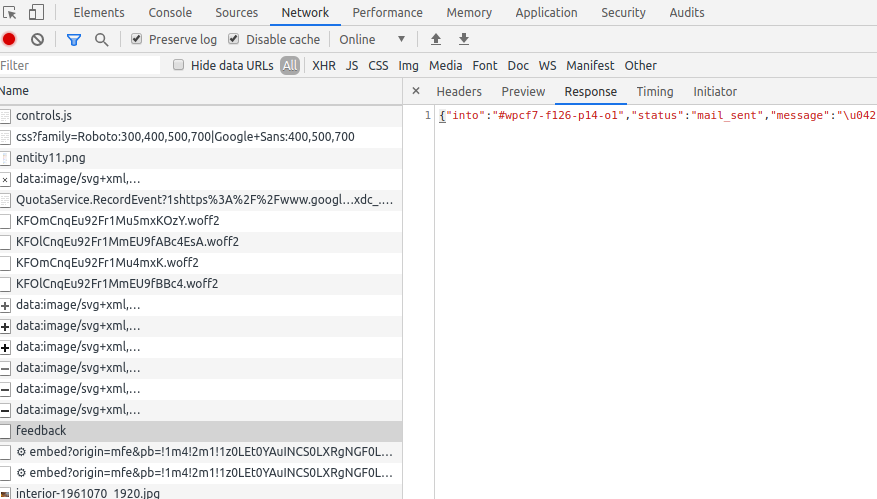This screenshot has width=877, height=499.
Task: Click the export HAR download arrow
Action: pos(463,40)
